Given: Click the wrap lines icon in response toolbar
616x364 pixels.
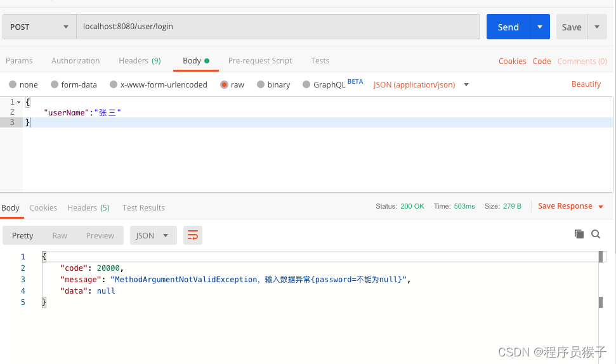Looking at the screenshot, I should (x=192, y=235).
